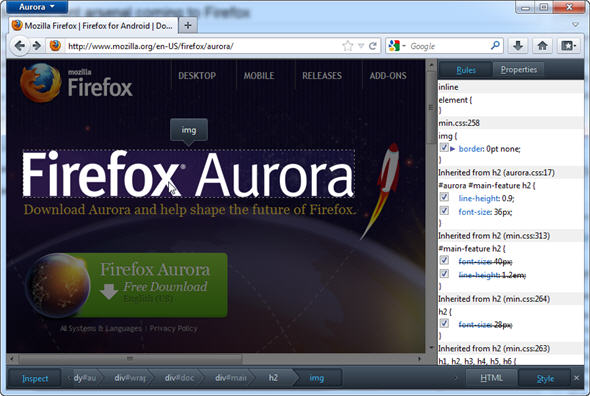Viewport: 590px width, 396px height.
Task: Toggle the HTML panel button
Action: click(x=491, y=378)
